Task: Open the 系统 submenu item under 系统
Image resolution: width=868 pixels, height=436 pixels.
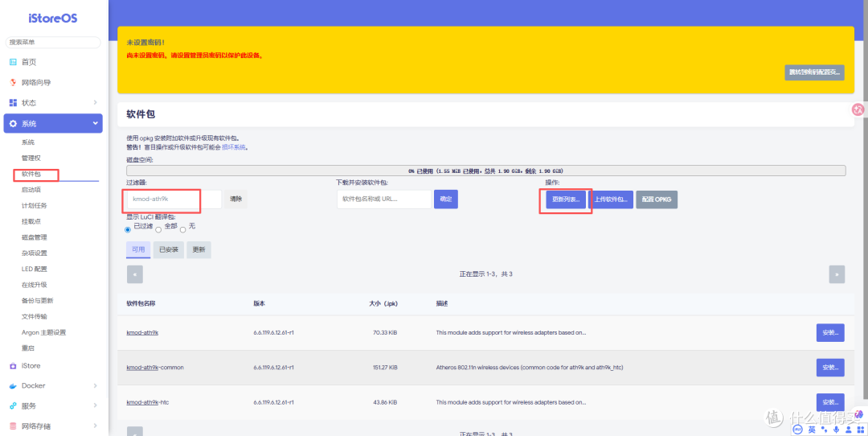Action: pyautogui.click(x=27, y=142)
